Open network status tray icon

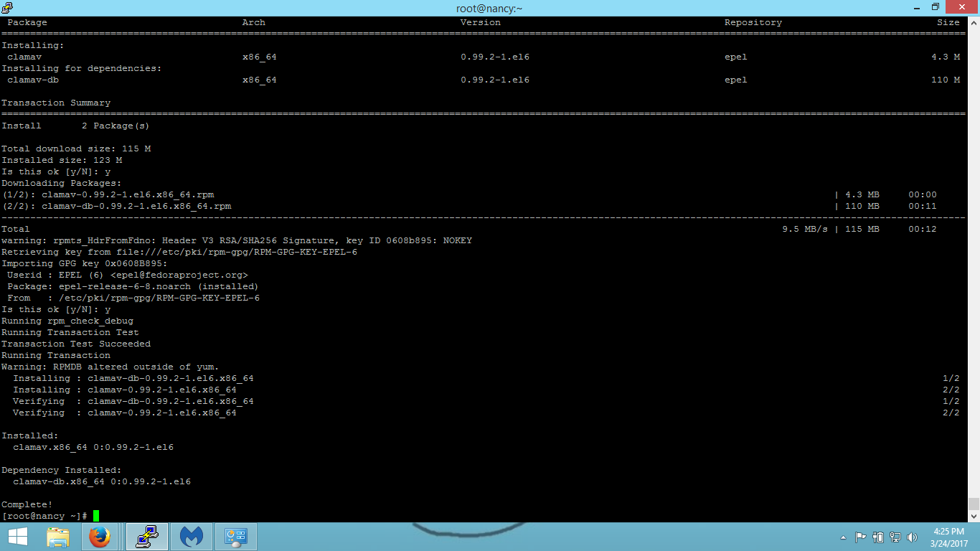tap(896, 537)
